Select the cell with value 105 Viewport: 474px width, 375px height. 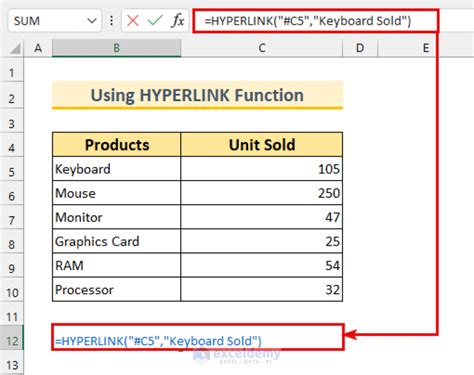pos(262,169)
